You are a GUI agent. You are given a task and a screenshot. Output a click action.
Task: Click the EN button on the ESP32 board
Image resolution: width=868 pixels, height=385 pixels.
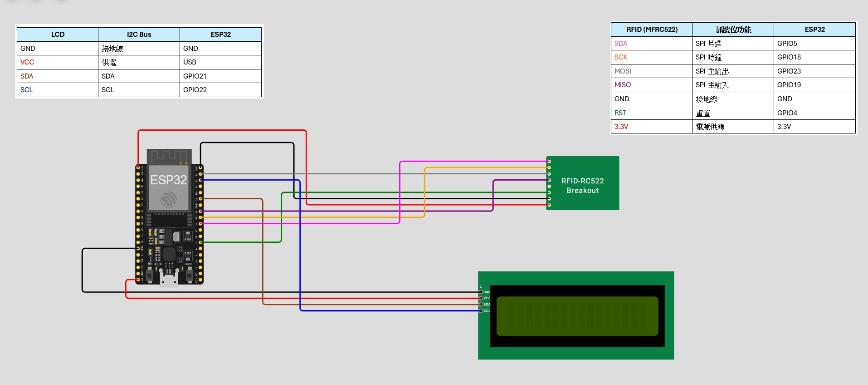tap(150, 276)
